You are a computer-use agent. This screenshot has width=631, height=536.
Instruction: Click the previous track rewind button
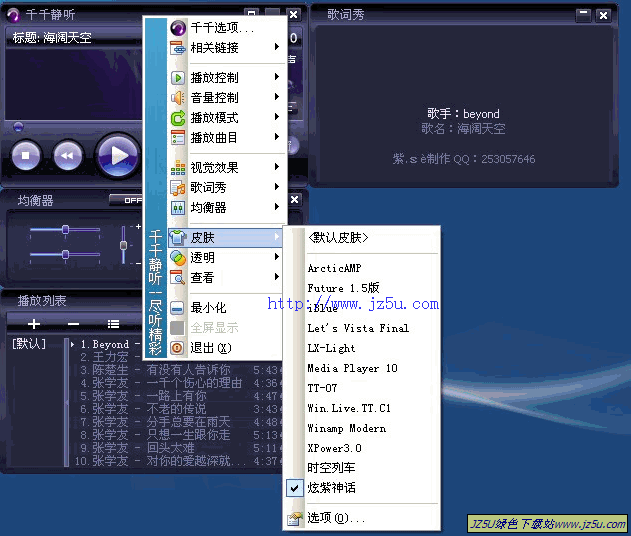68,155
